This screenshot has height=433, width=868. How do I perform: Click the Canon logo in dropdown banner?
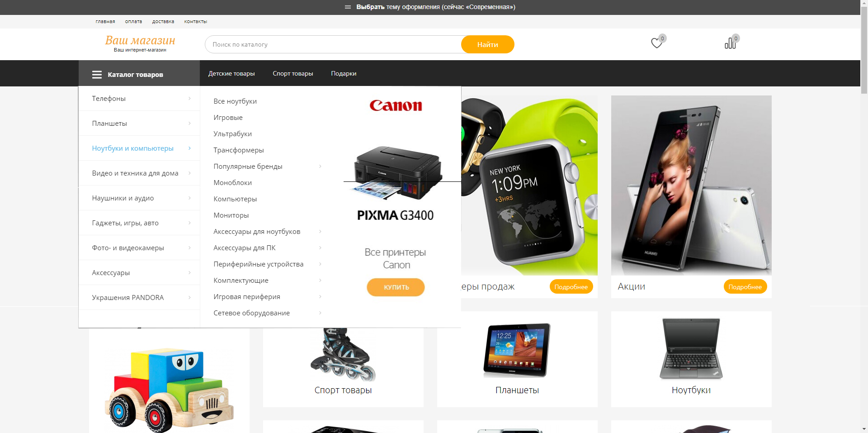pyautogui.click(x=396, y=105)
